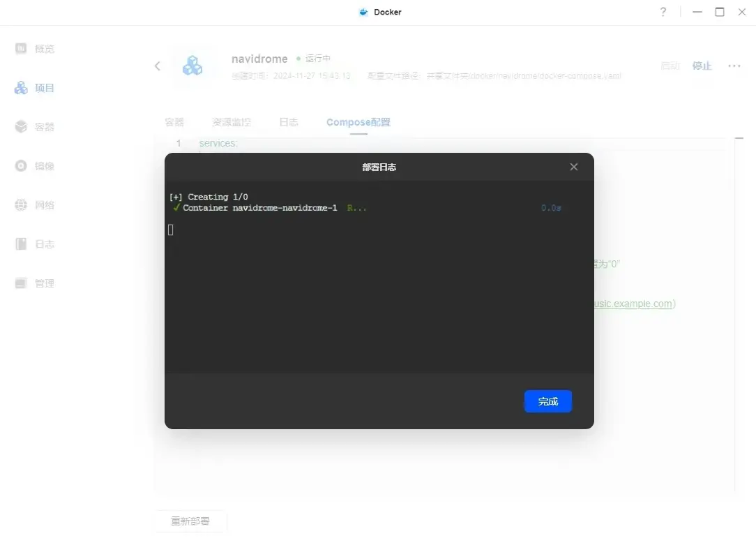The width and height of the screenshot is (756, 552).
Task: Minimize the Docker window
Action: pos(697,12)
